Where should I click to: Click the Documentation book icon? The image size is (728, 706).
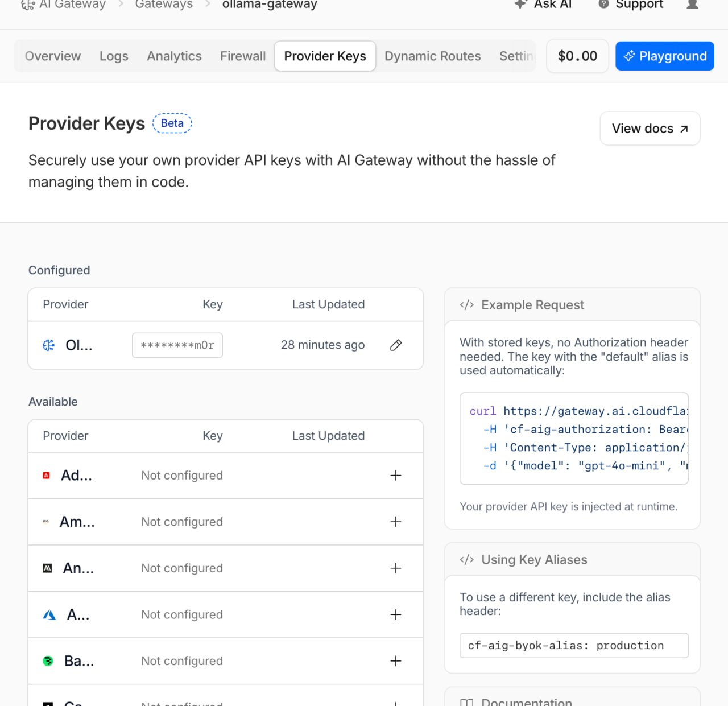pyautogui.click(x=466, y=703)
